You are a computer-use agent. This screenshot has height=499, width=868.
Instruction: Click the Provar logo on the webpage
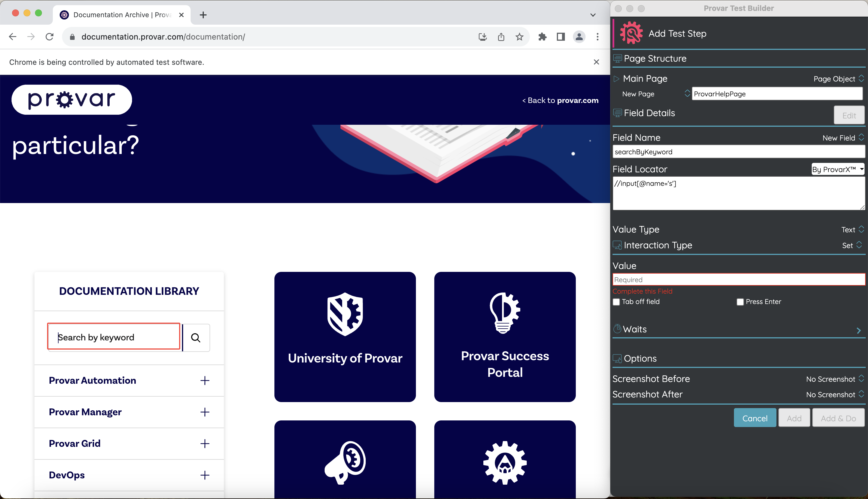[71, 100]
